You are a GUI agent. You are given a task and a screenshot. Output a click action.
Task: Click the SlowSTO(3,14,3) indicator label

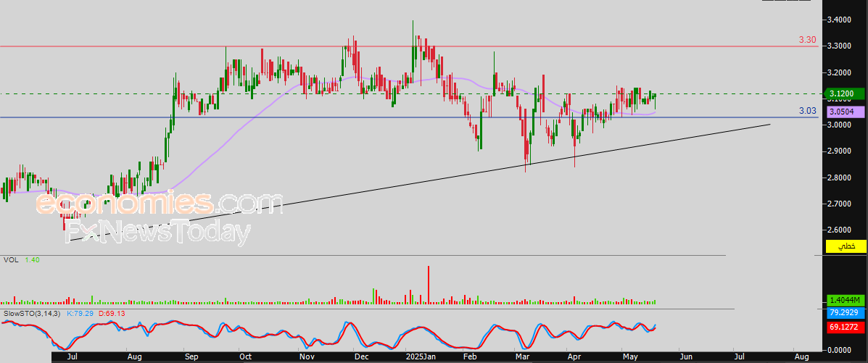[x=33, y=313]
